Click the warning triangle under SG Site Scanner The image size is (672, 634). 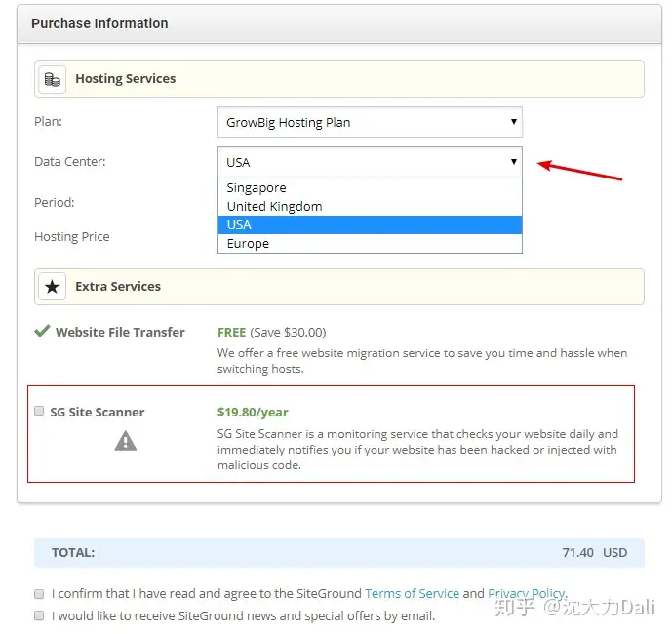[126, 441]
